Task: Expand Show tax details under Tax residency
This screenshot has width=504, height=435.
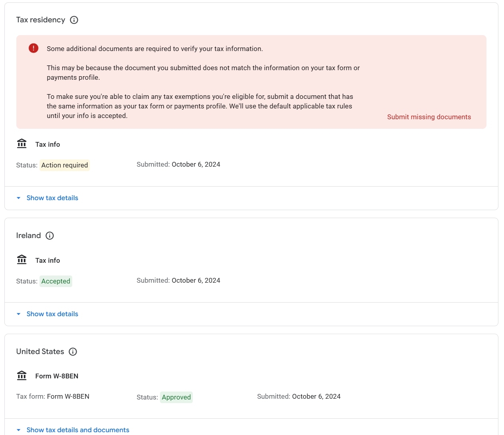Action: pos(52,198)
